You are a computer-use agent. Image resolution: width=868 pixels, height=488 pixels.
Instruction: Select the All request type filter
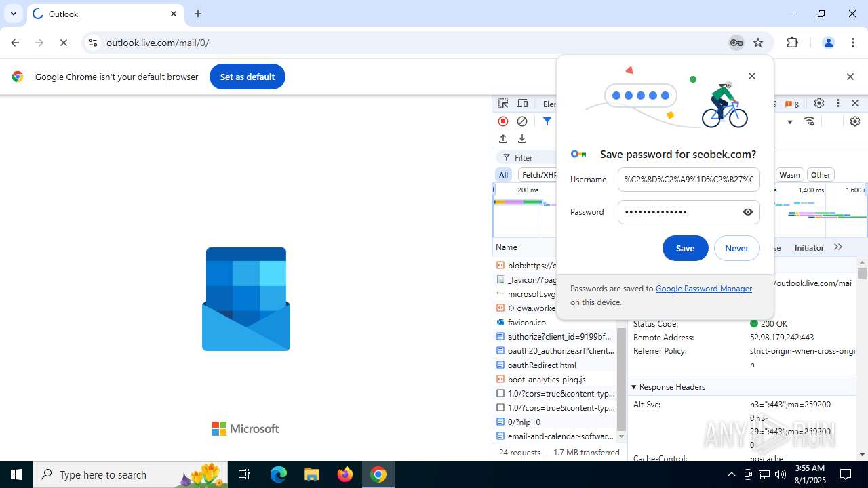(x=503, y=175)
